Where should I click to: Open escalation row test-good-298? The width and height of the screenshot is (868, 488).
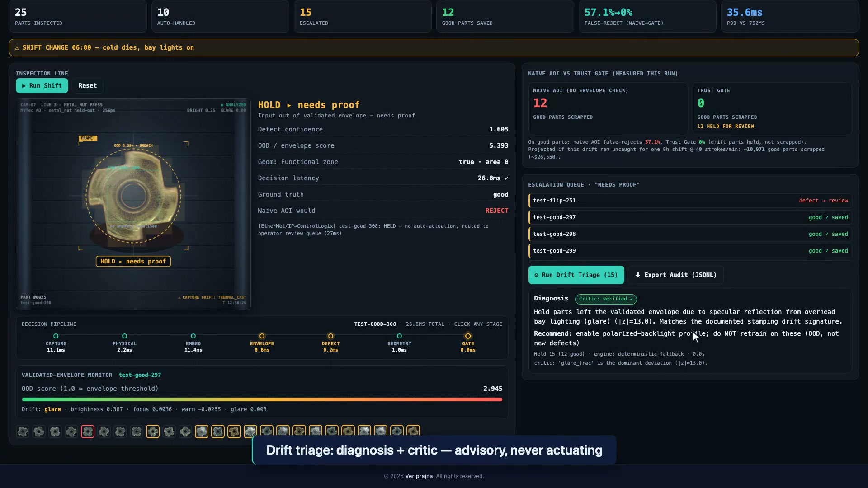(x=690, y=234)
